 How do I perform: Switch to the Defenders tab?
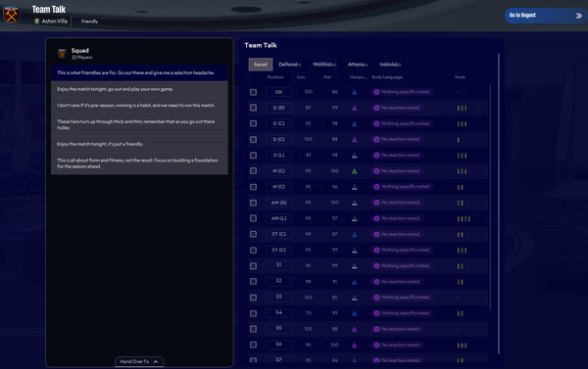(x=289, y=65)
